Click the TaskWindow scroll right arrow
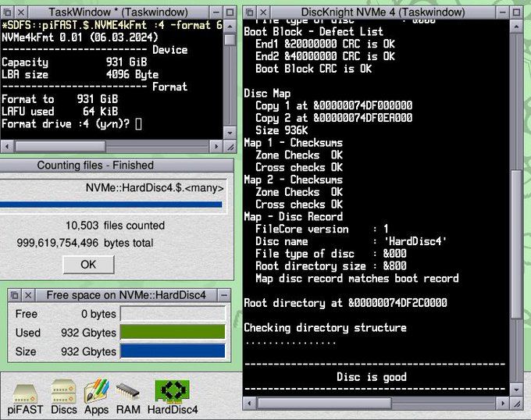 point(216,147)
